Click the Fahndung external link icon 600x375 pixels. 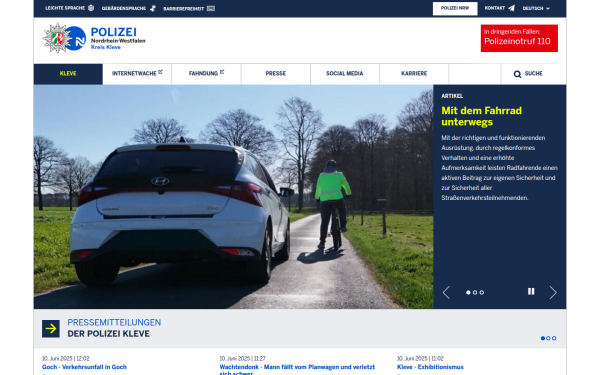click(222, 72)
